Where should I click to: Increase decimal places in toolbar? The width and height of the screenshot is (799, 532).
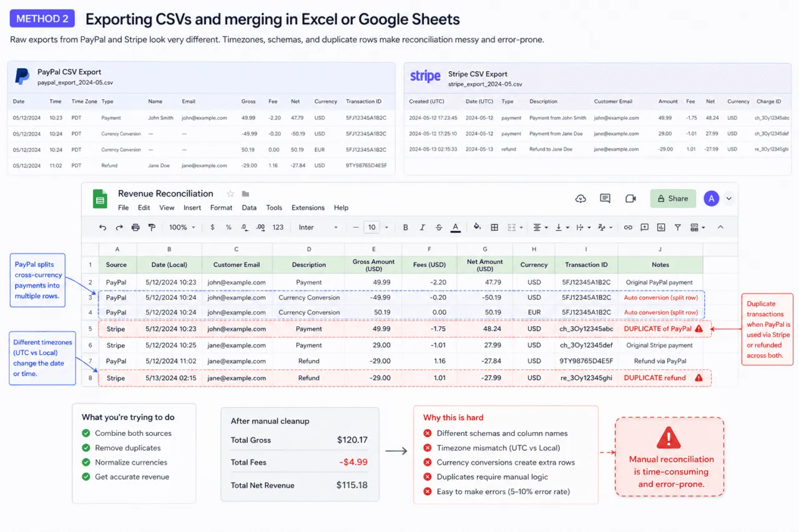click(261, 228)
